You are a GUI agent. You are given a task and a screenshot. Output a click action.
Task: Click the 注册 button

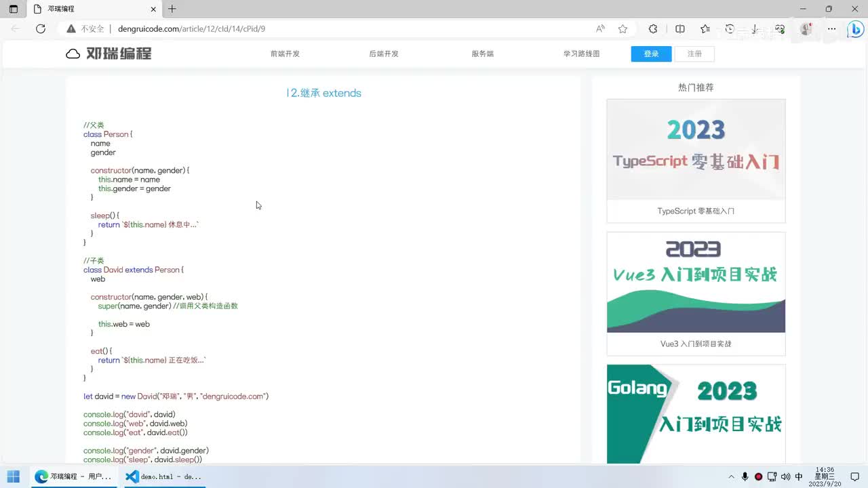click(694, 54)
